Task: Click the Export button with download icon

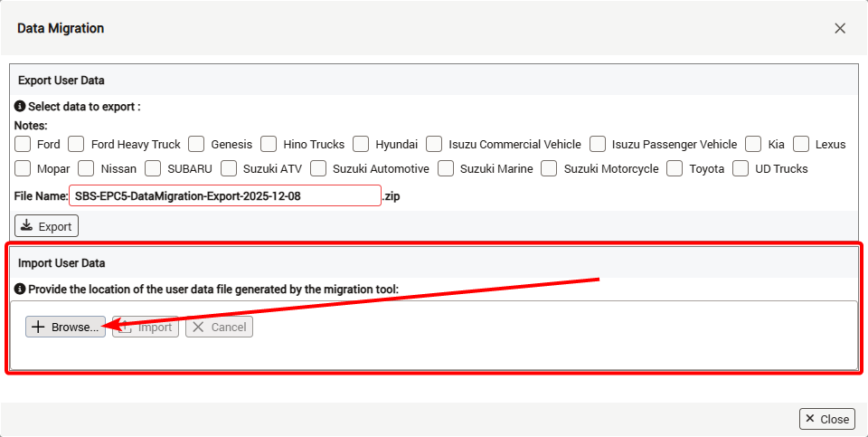Action: [x=47, y=226]
